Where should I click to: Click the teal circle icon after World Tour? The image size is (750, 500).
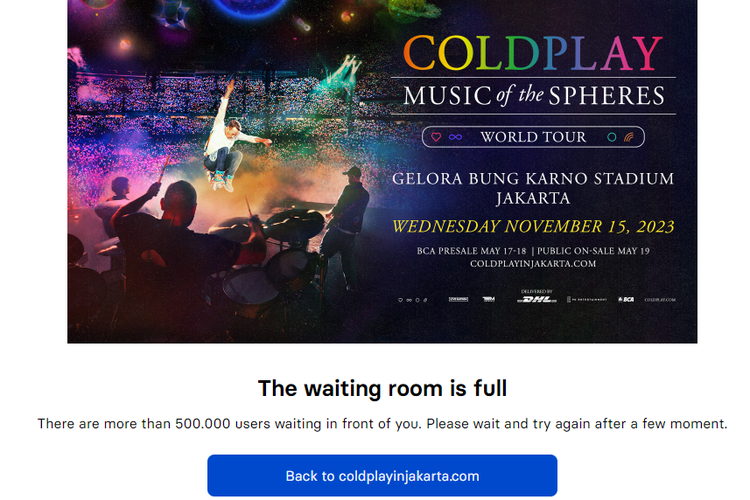coord(610,136)
